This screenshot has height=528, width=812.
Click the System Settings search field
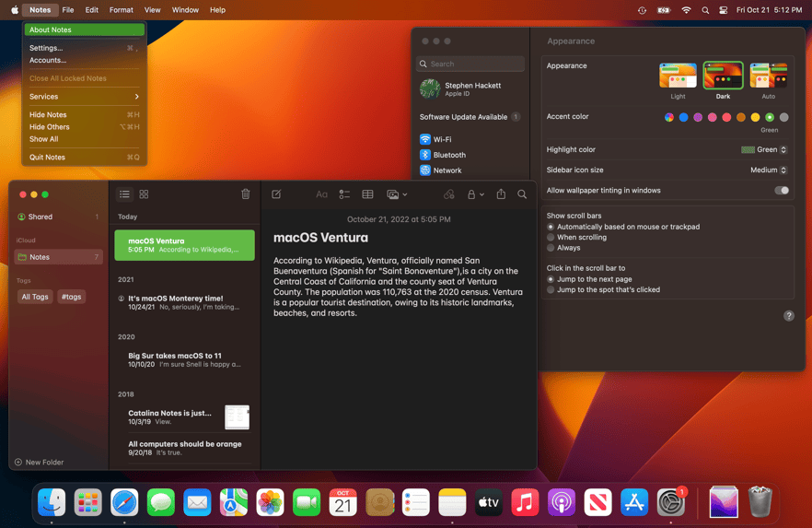[470, 64]
